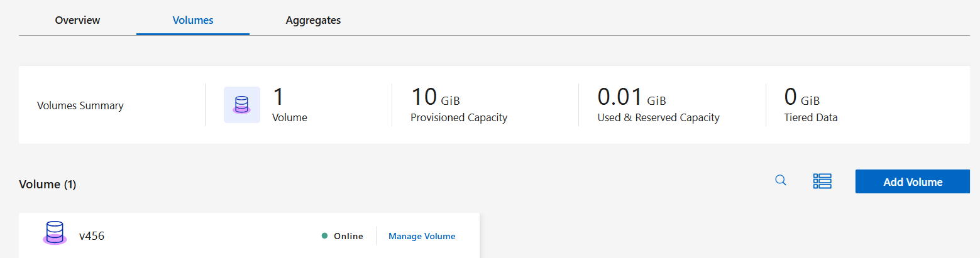Click the 0.01 GiB Used & Reserved value

631,98
